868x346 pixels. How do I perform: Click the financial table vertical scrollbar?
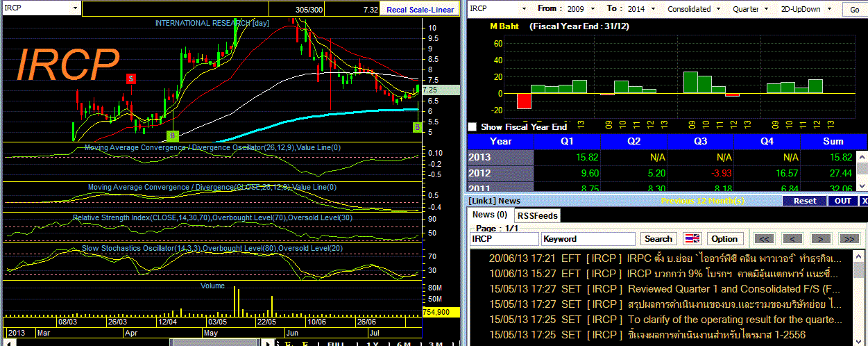pyautogui.click(x=862, y=171)
